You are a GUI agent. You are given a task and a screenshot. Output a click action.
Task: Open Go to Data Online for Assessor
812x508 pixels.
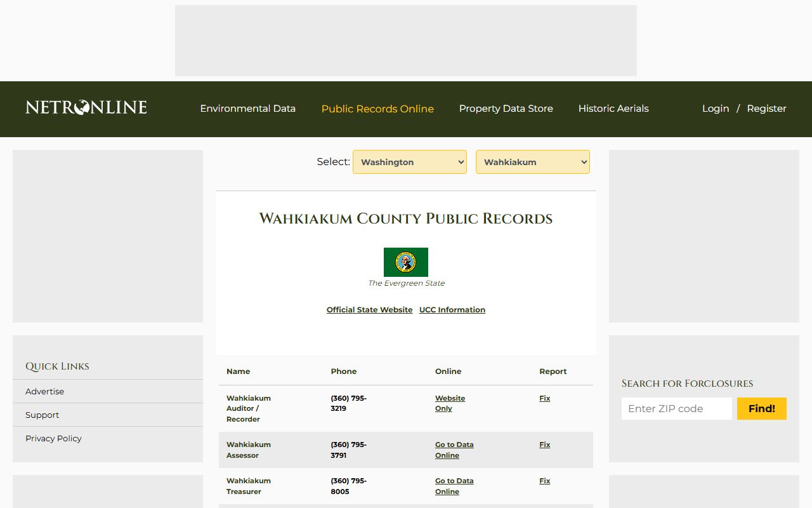tap(454, 450)
